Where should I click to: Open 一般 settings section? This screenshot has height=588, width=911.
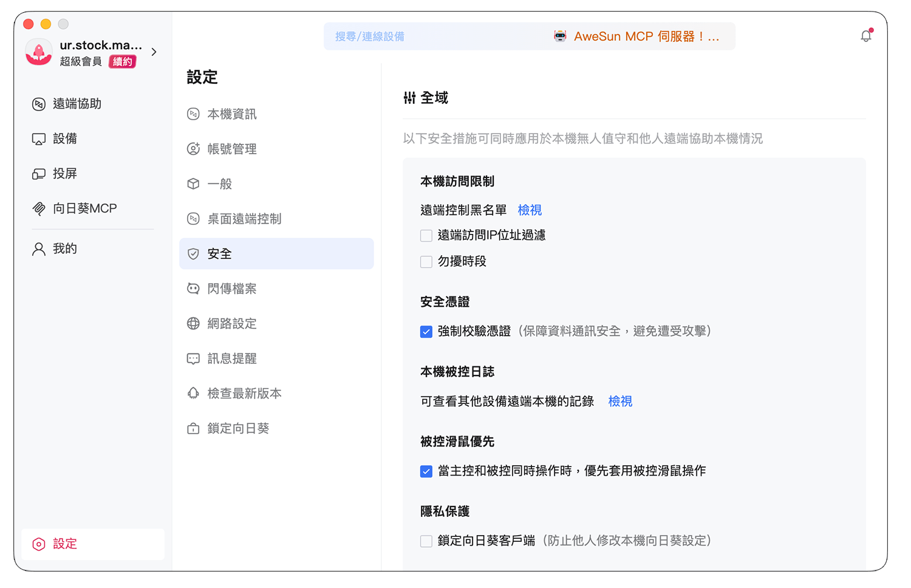click(x=276, y=184)
